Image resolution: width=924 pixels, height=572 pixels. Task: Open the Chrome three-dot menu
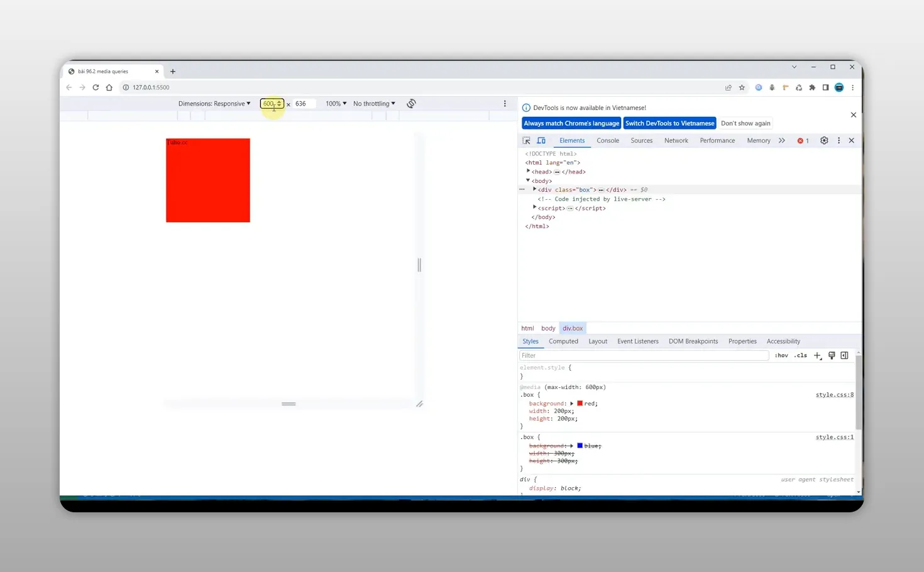click(x=852, y=88)
